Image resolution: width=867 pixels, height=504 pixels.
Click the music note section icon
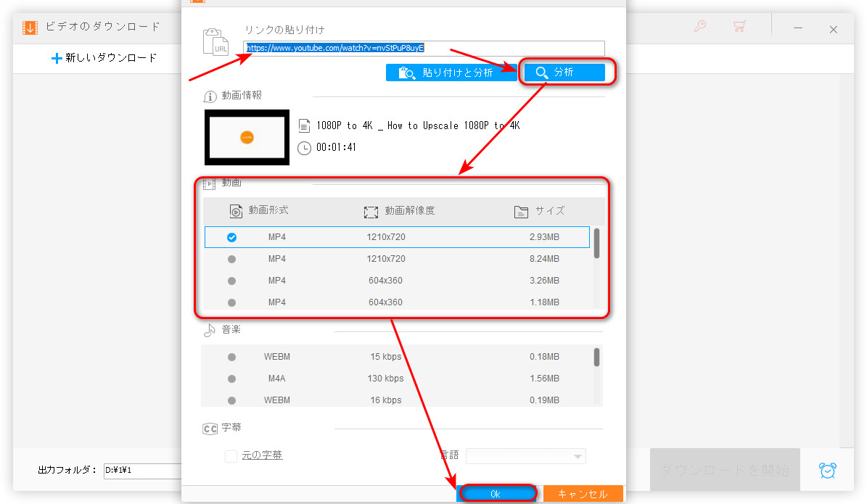(210, 330)
